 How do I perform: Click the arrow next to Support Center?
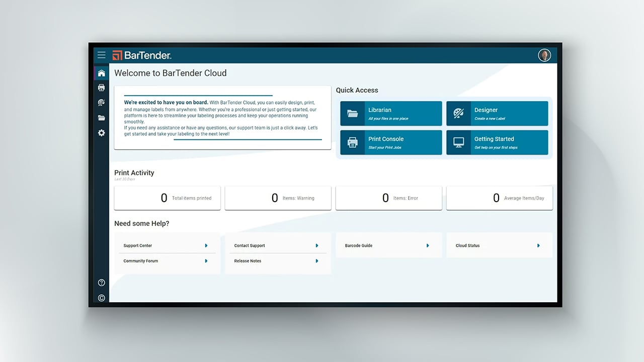206,245
